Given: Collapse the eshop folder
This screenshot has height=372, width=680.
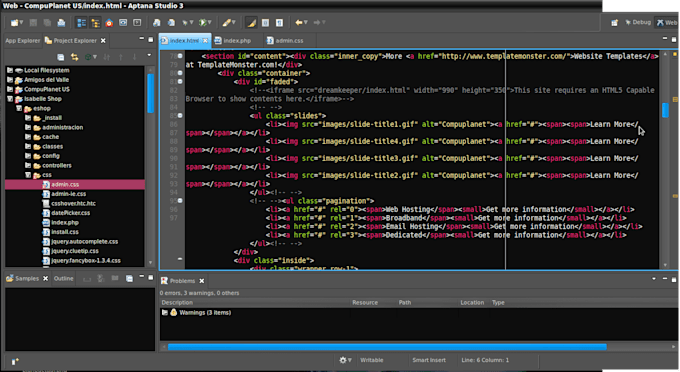Looking at the screenshot, I should (19, 108).
